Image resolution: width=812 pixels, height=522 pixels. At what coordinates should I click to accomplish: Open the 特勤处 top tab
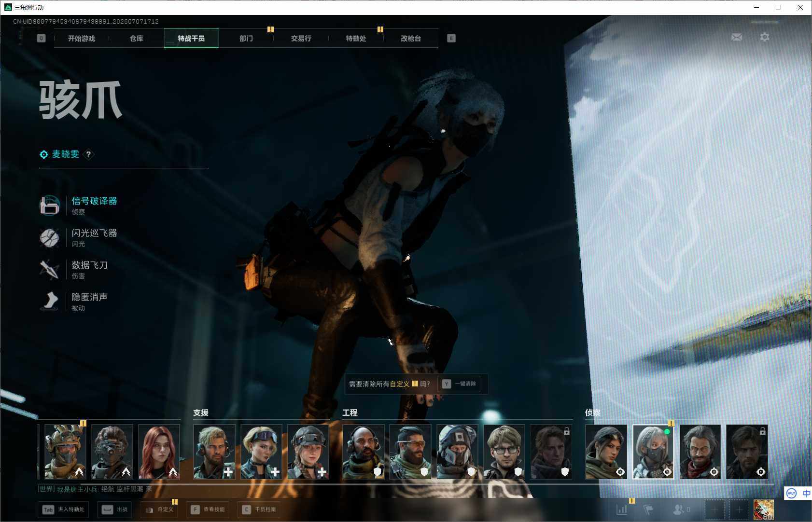(x=356, y=38)
